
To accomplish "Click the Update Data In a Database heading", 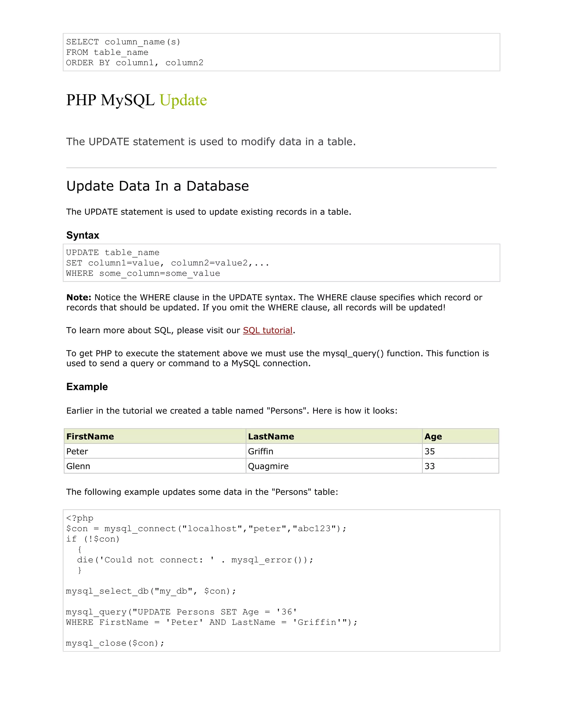I will tap(158, 186).
